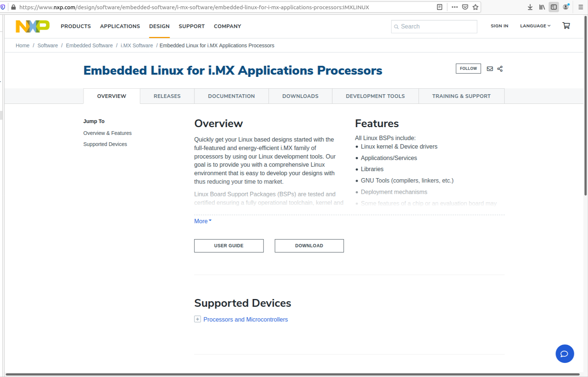Jump to Supported Devices section link
This screenshot has width=588, height=377.
105,144
